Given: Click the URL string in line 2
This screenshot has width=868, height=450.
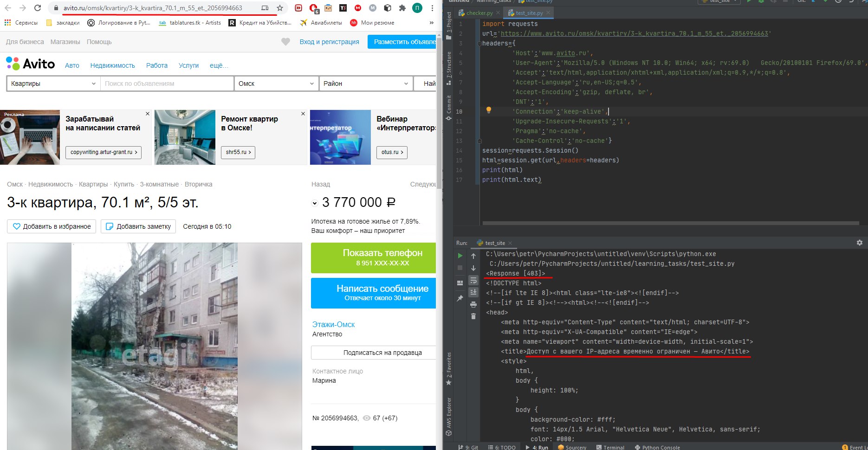Looking at the screenshot, I should tap(634, 33).
